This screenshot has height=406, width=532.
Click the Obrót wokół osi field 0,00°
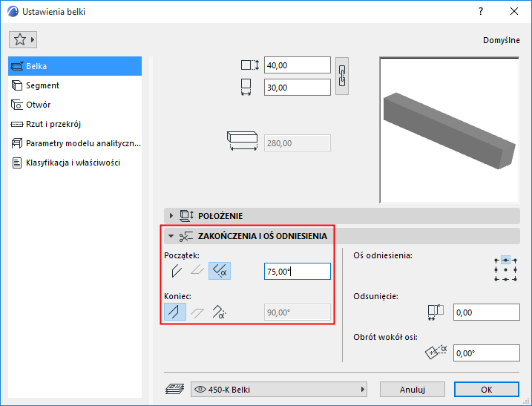(x=487, y=353)
